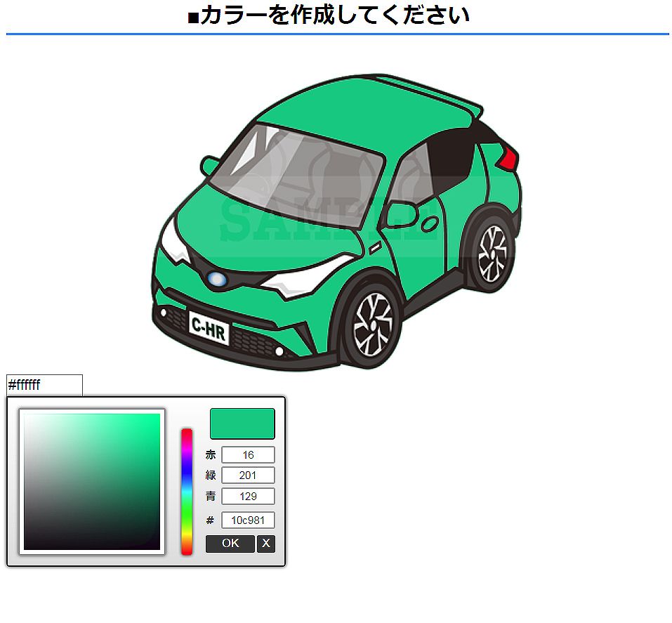Click the rainbow hue slider strip
The height and width of the screenshot is (623, 672).
click(x=187, y=491)
